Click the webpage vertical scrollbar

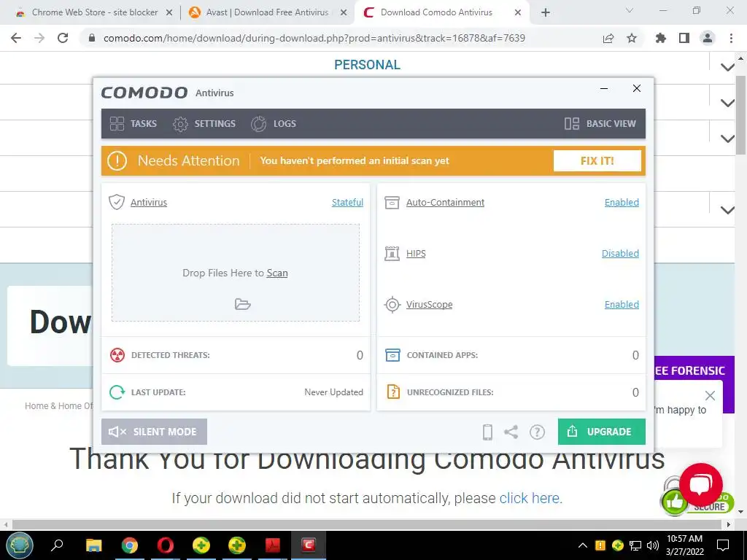pos(741,115)
